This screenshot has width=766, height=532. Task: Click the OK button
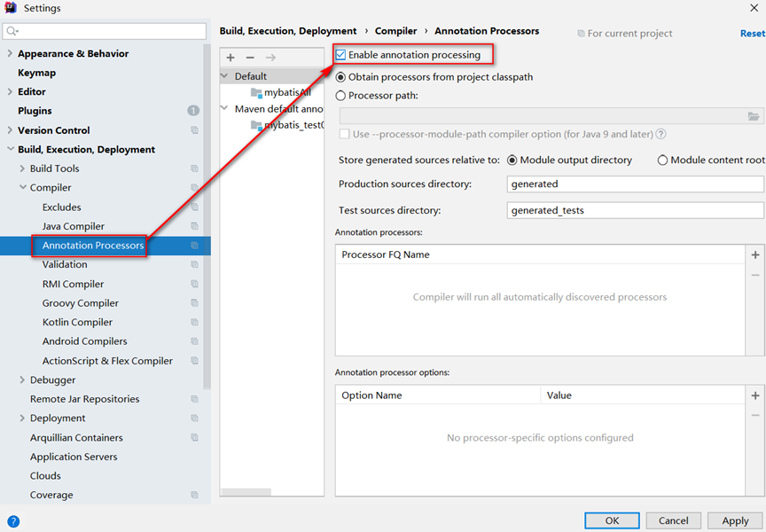pos(612,520)
